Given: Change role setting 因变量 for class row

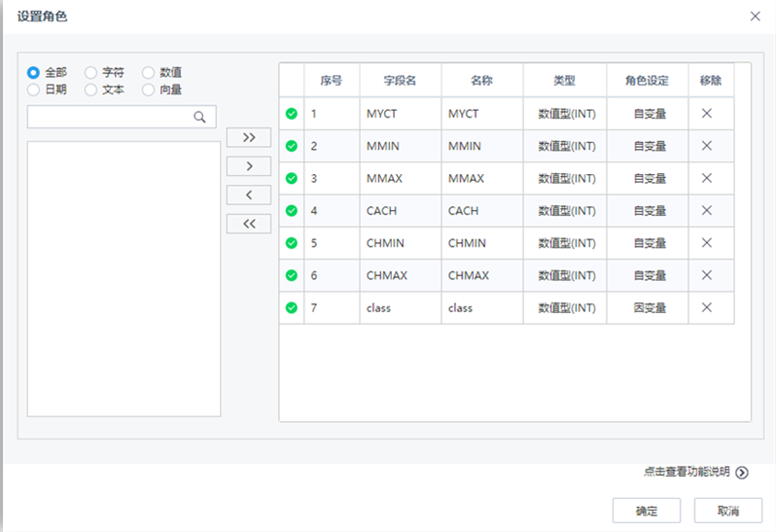Looking at the screenshot, I should pos(649,307).
